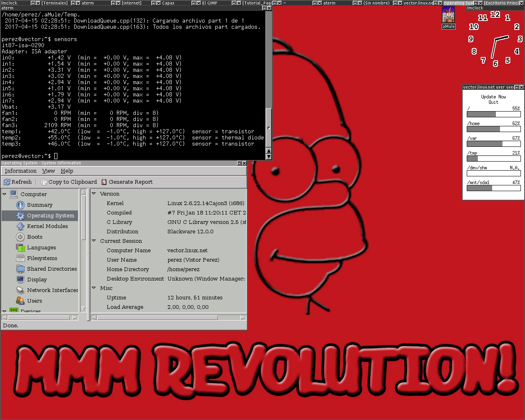Click the fan3 2109 RPM line in aterm
The image size is (525, 420).
(x=80, y=125)
